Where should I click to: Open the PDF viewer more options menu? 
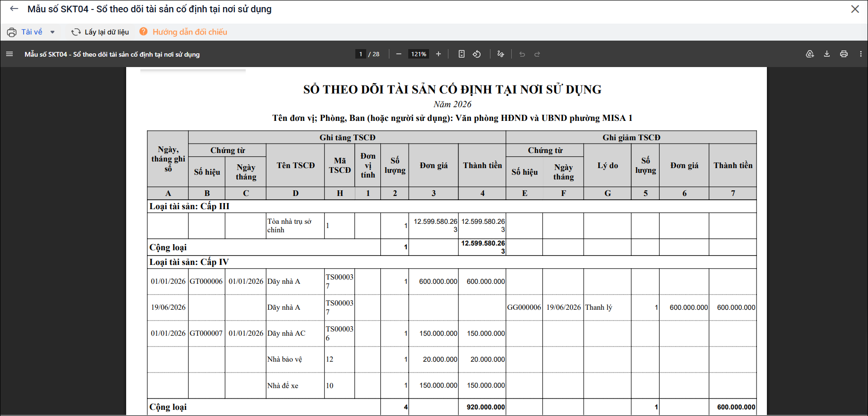pos(861,54)
